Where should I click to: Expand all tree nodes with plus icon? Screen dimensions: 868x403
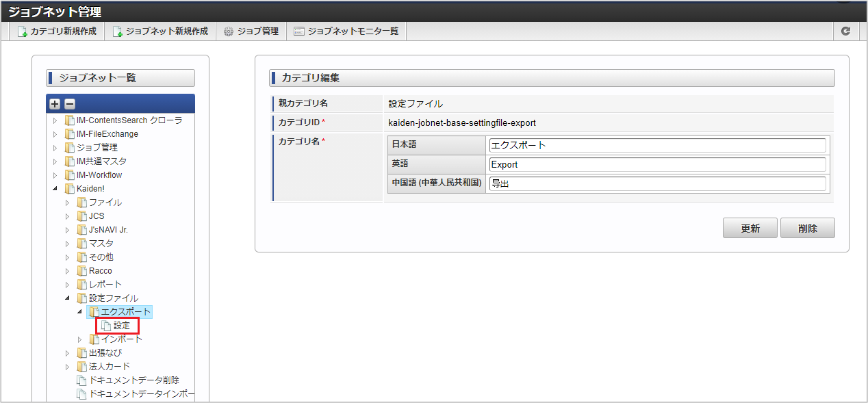(55, 104)
